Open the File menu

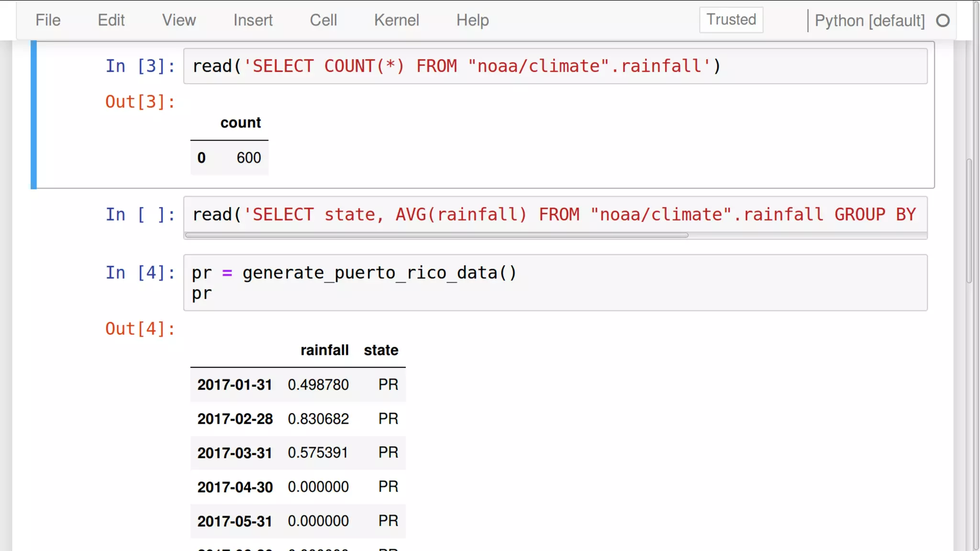48,20
